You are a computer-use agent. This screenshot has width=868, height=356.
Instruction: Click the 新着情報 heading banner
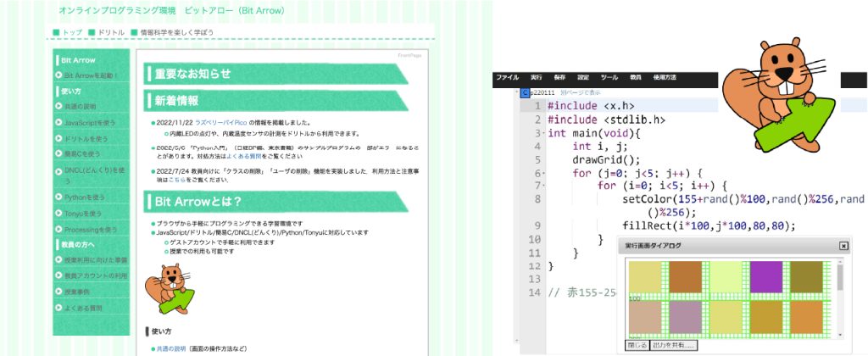point(276,101)
